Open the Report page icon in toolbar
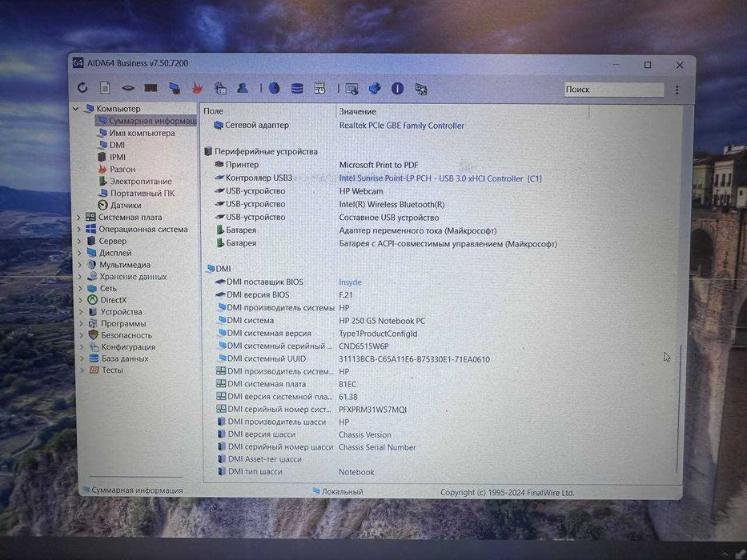The width and height of the screenshot is (747, 560). click(105, 88)
